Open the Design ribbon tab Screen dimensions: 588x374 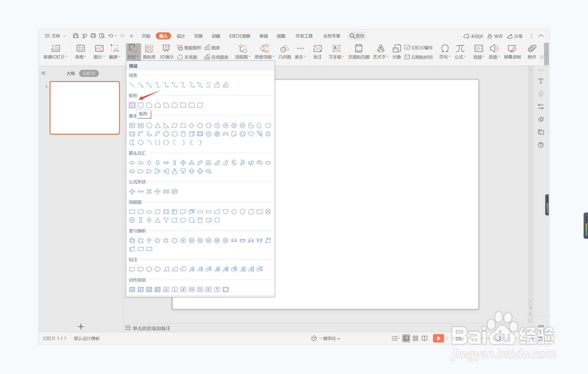(181, 36)
